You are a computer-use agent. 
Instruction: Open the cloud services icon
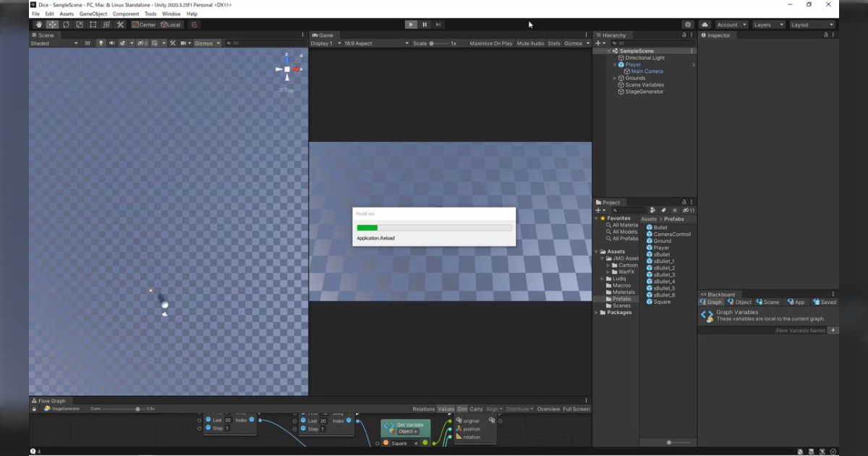[x=705, y=25]
